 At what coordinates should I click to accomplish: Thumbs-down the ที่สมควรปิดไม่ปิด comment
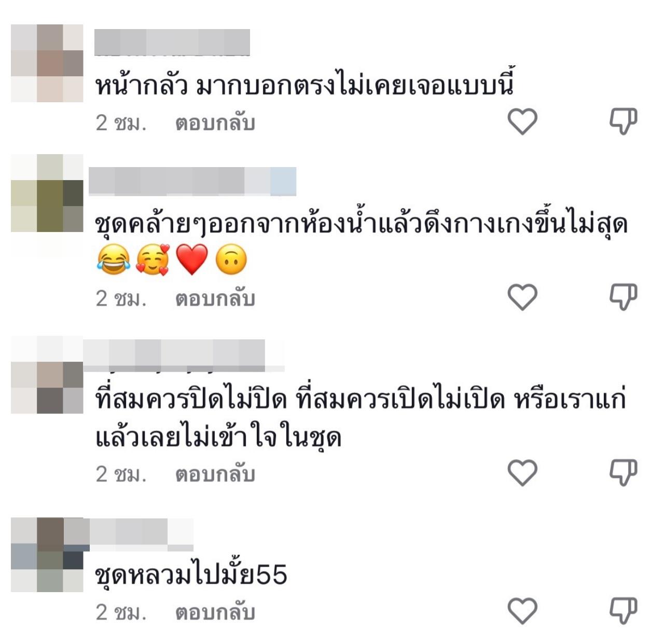623,473
